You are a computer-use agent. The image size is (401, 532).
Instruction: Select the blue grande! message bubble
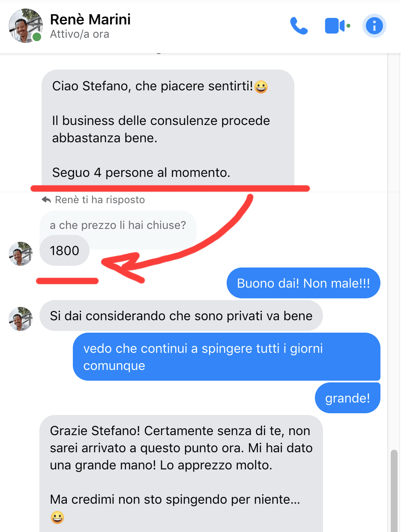tap(347, 398)
